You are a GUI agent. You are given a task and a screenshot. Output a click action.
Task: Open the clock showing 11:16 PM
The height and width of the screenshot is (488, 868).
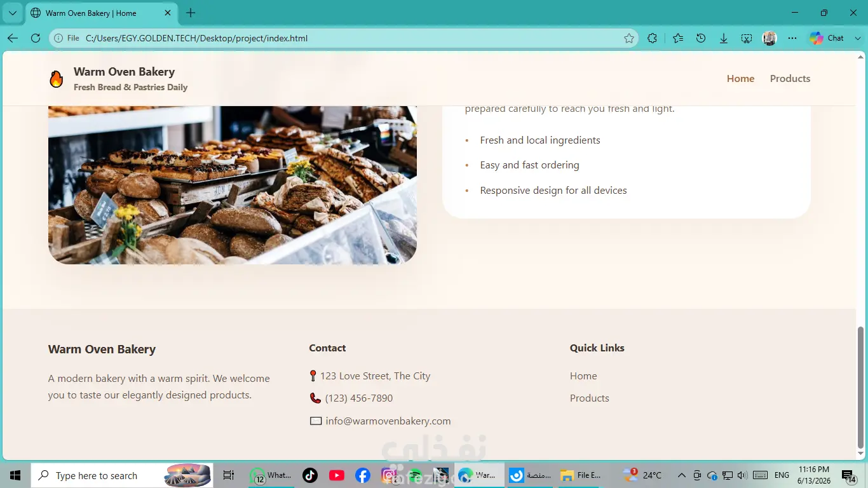click(813, 475)
